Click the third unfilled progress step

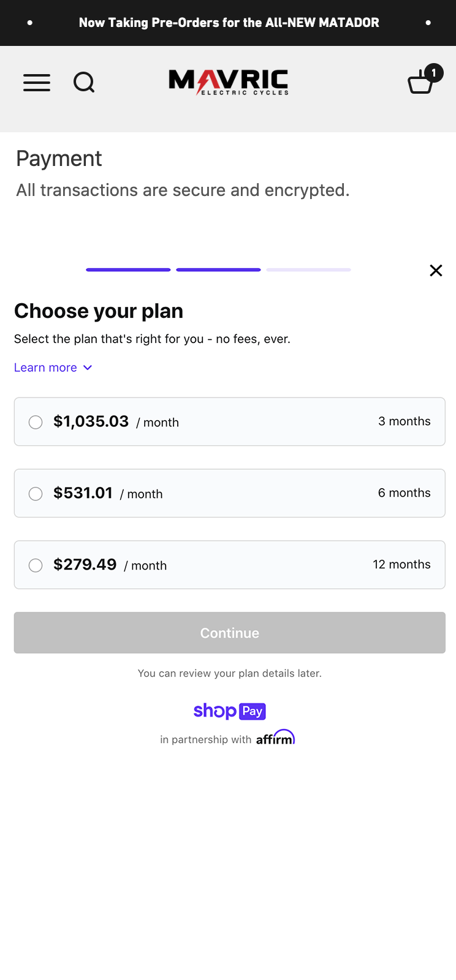pyautogui.click(x=308, y=269)
